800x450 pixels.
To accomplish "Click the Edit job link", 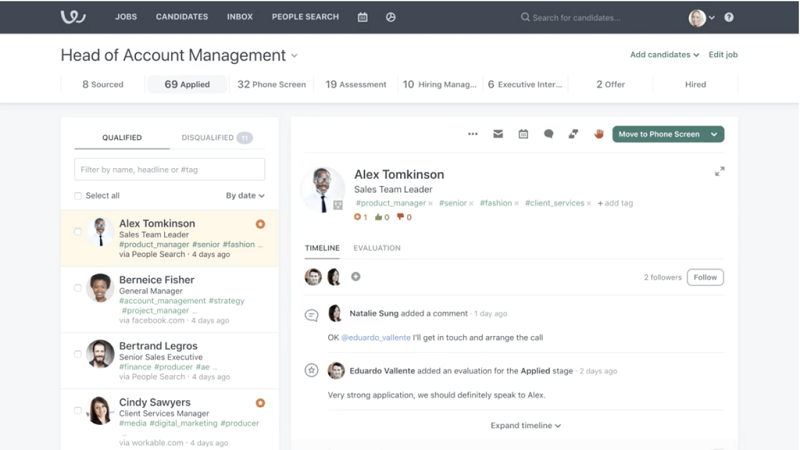I will (x=723, y=55).
